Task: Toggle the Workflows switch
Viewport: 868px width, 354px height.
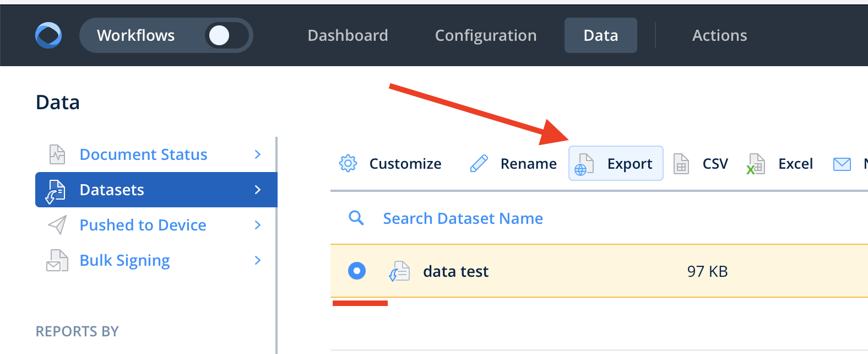Action: click(226, 35)
